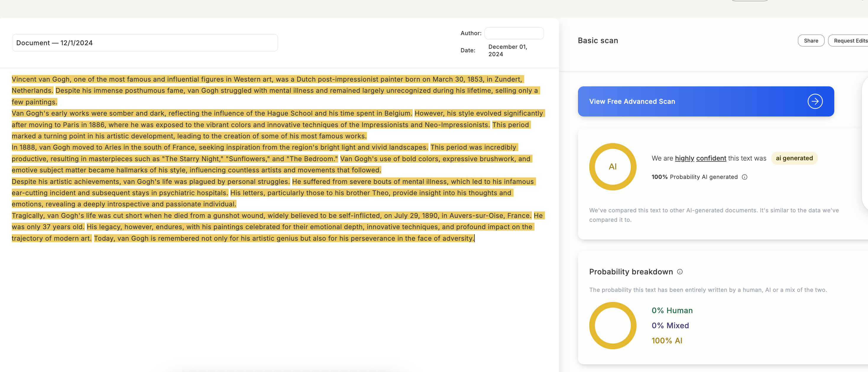The image size is (868, 372).
Task: Click the '0% Mixed' breakdown label
Action: 670,326
